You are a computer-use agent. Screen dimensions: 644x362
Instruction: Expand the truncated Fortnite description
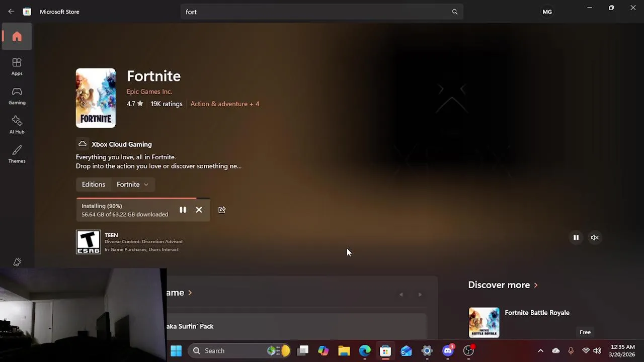(158, 161)
